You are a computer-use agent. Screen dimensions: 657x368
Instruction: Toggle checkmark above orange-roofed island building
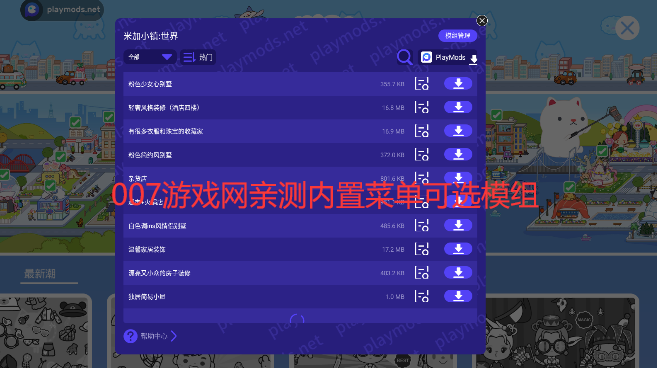(x=569, y=187)
